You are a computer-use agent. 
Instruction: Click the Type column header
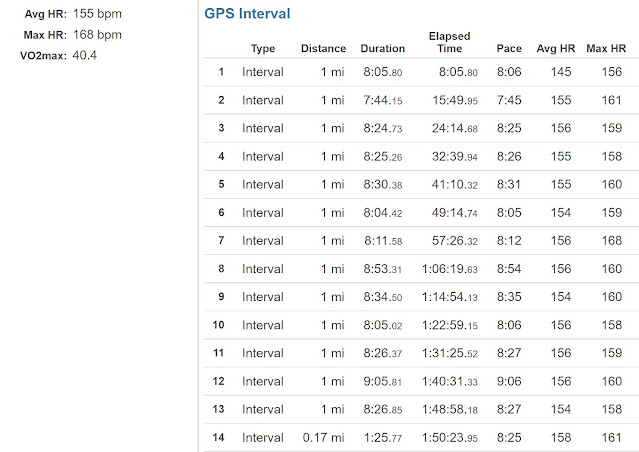coord(263,48)
